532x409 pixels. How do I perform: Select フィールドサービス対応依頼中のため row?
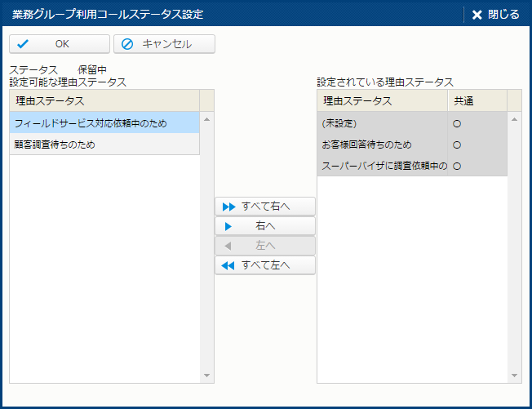point(91,123)
